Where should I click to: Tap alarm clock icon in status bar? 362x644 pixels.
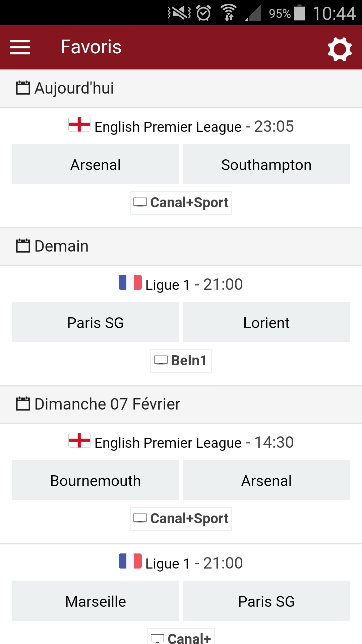(x=203, y=13)
